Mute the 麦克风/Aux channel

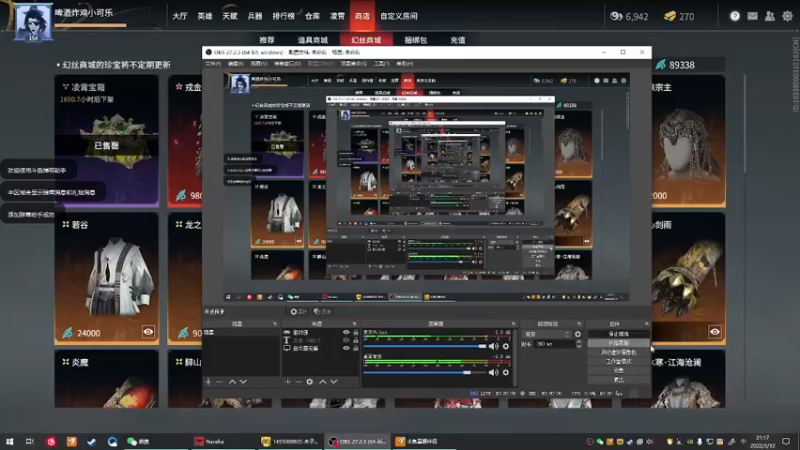pyautogui.click(x=493, y=346)
